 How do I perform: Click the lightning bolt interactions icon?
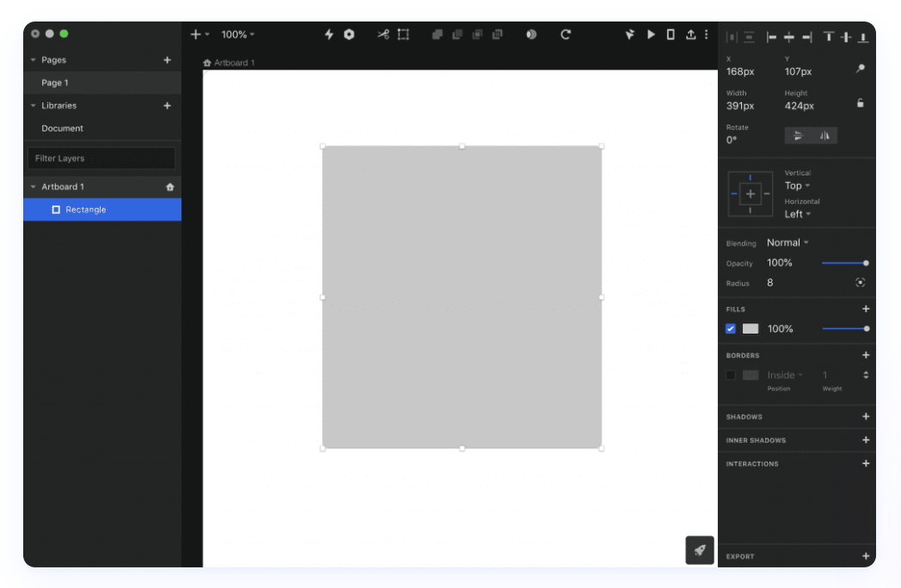328,34
